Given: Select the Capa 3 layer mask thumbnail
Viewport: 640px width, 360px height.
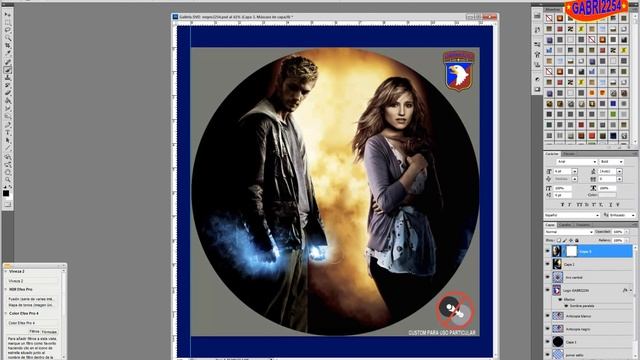Looking at the screenshot, I should point(571,251).
